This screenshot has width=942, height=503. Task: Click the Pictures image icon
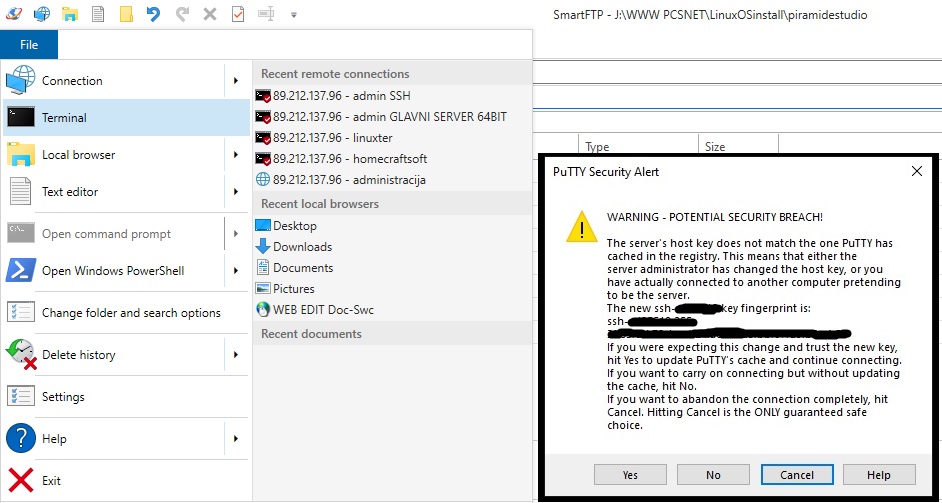[x=263, y=288]
